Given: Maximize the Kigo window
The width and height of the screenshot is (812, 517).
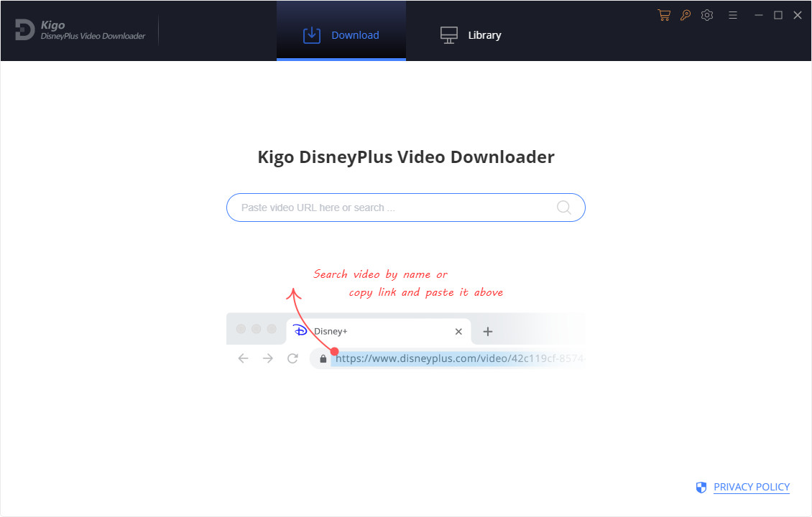Looking at the screenshot, I should pos(778,15).
